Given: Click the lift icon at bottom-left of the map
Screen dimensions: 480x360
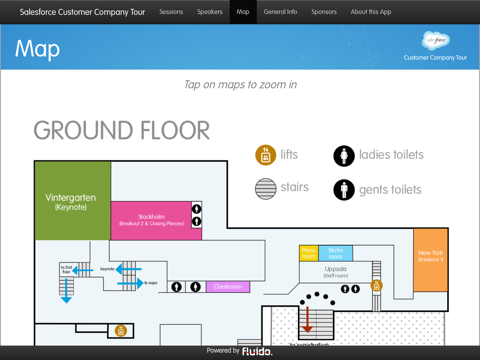Looking at the screenshot, I should click(121, 331).
